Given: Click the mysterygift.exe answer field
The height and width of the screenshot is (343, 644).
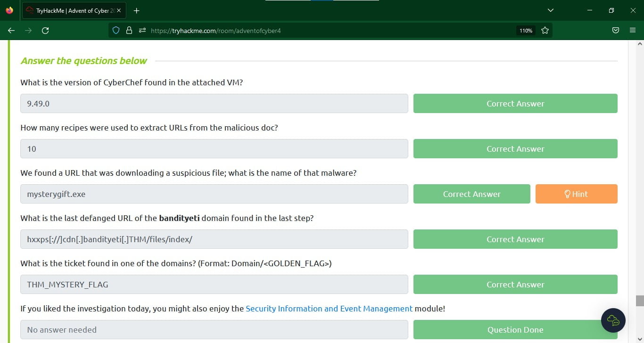Looking at the screenshot, I should click(x=214, y=194).
